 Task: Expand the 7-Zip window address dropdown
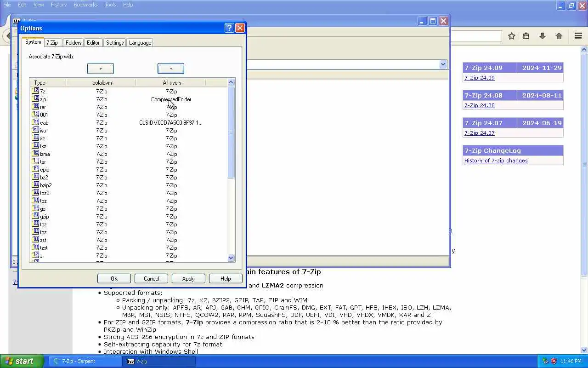click(x=443, y=64)
